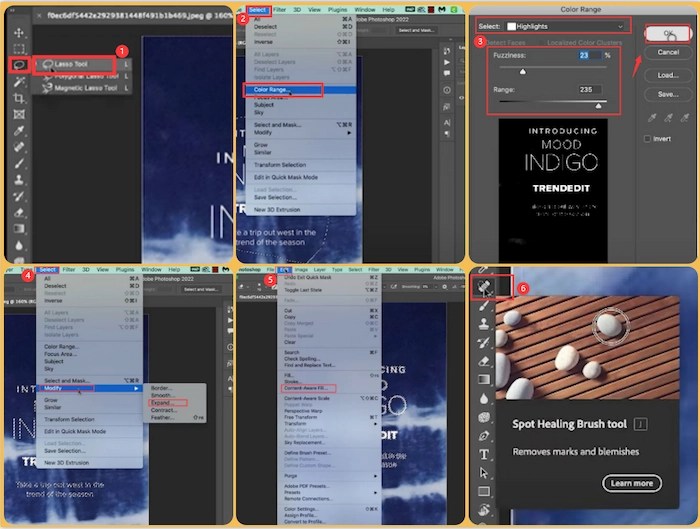Open the Select menu in step 2 menu bar

258,9
